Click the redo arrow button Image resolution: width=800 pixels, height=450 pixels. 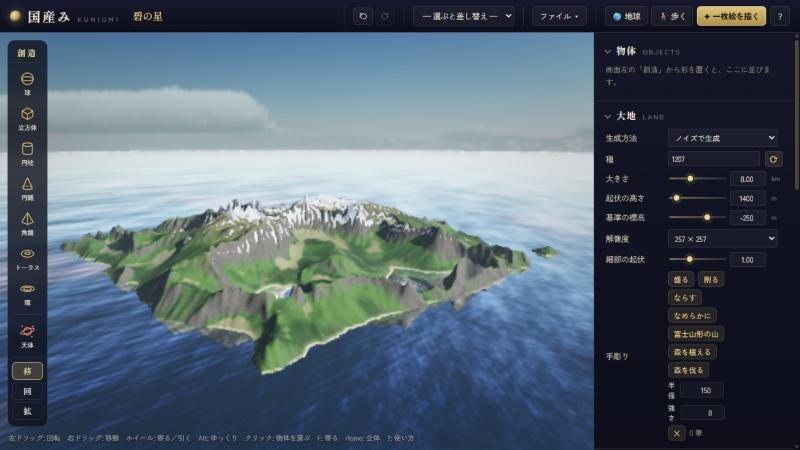click(385, 16)
